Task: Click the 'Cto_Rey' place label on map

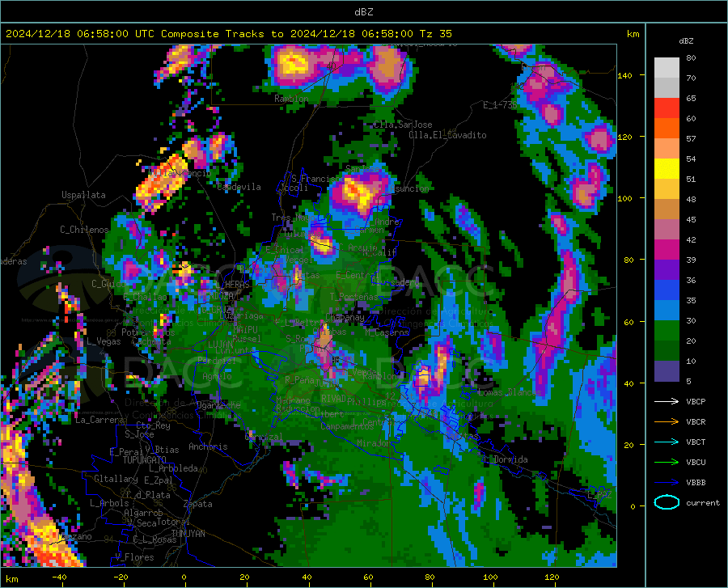Action: [x=153, y=425]
